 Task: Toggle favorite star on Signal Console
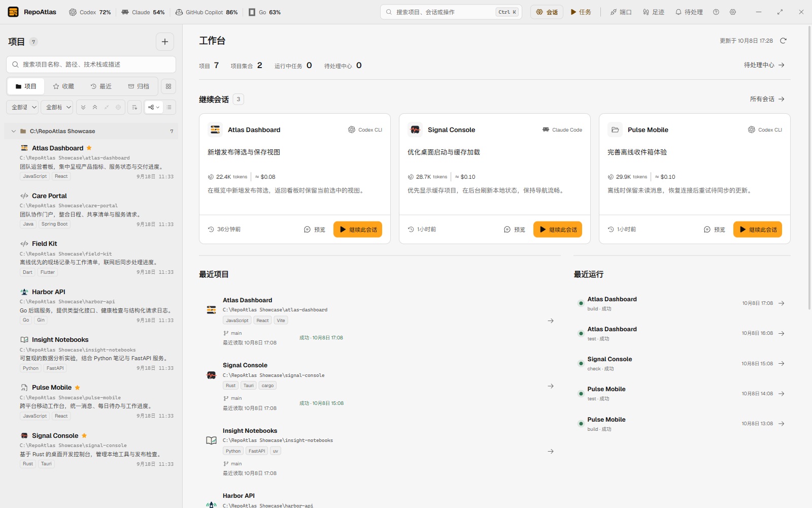84,435
